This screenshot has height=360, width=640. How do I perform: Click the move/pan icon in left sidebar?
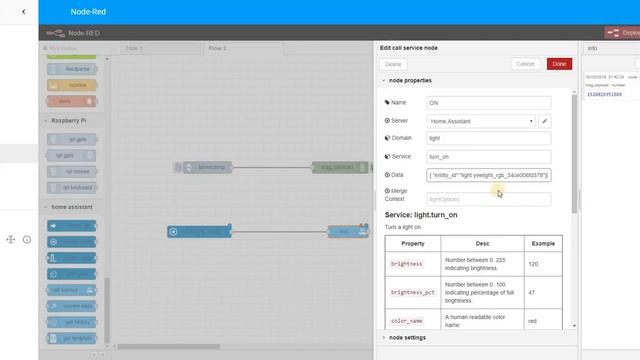pos(11,240)
